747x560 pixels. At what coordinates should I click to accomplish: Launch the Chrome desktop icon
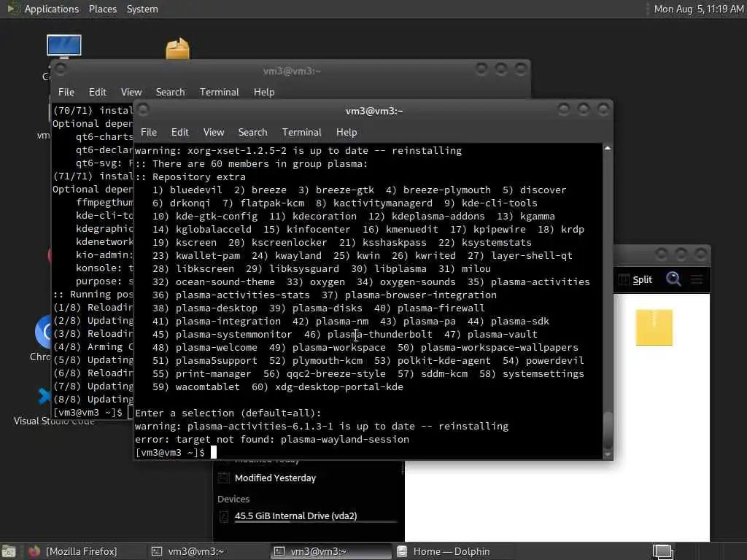tap(42, 333)
